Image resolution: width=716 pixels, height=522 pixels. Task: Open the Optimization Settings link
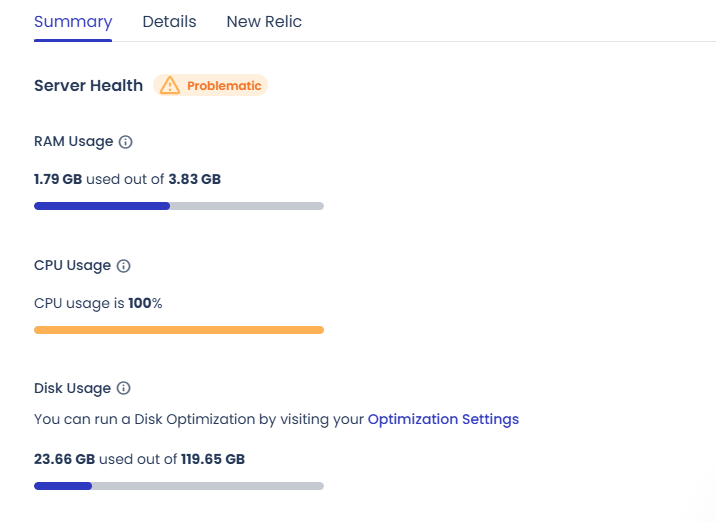[443, 419]
